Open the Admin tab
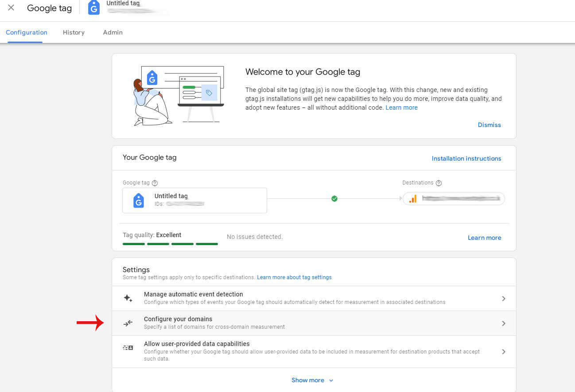 click(113, 32)
